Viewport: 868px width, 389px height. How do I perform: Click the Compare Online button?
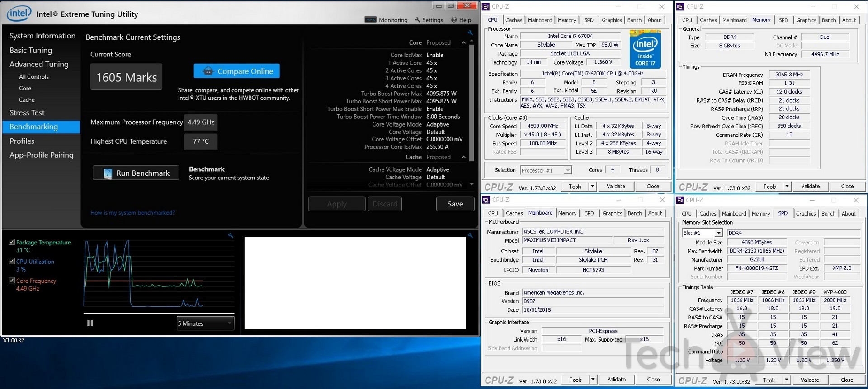pos(237,71)
